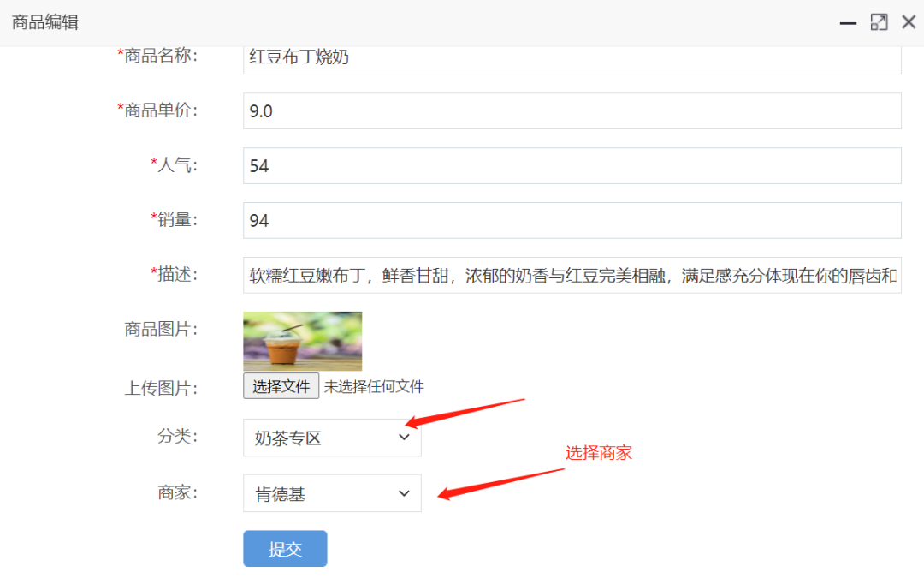Minimize the 商品编辑 dialog
924x578 pixels.
click(x=848, y=23)
